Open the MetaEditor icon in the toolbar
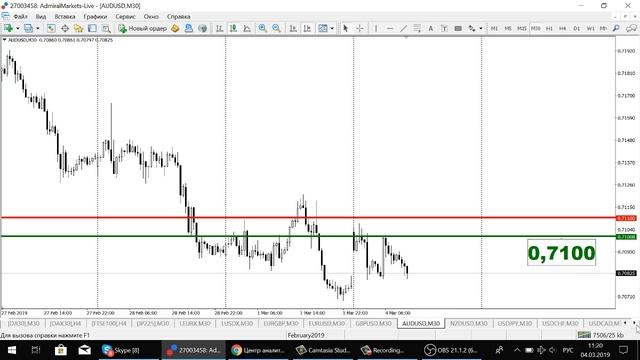640x360 pixels. tap(175, 28)
